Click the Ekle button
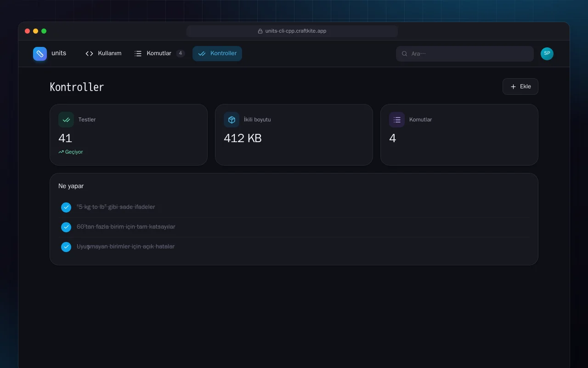 pos(520,86)
